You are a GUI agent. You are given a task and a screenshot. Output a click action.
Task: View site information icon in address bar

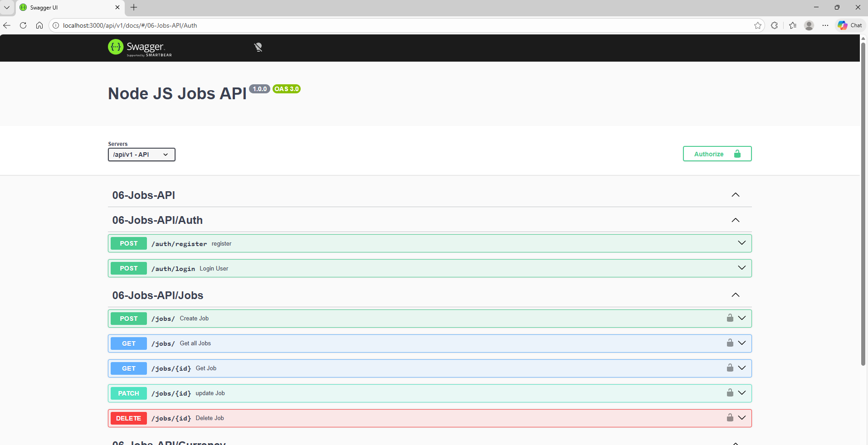click(x=56, y=25)
